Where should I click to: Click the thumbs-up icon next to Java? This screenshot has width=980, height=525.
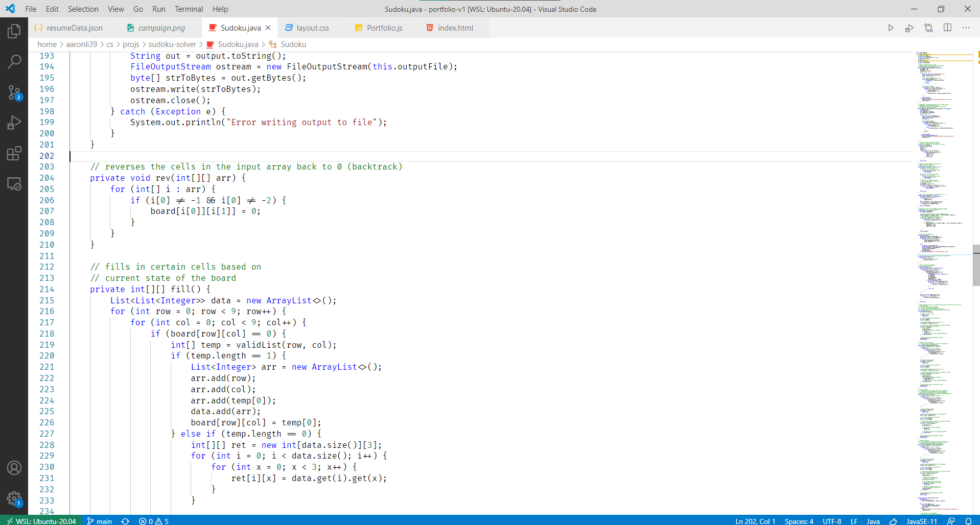click(893, 521)
